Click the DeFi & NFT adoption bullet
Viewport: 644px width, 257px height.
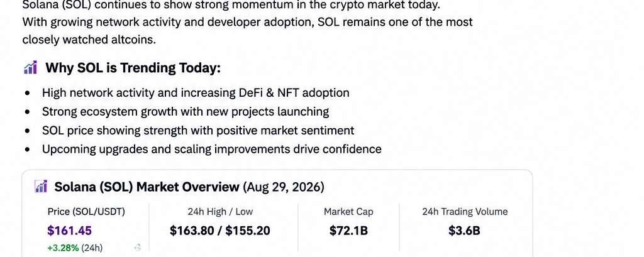[196, 93]
